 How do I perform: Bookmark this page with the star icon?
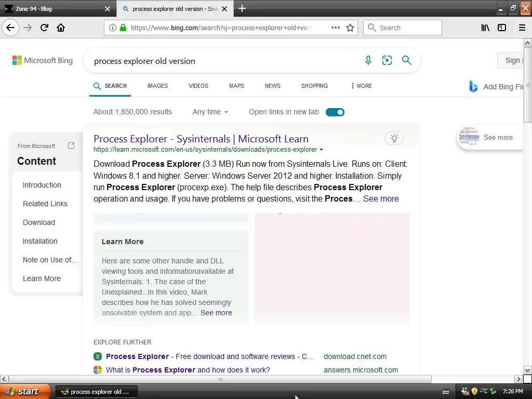point(350,28)
